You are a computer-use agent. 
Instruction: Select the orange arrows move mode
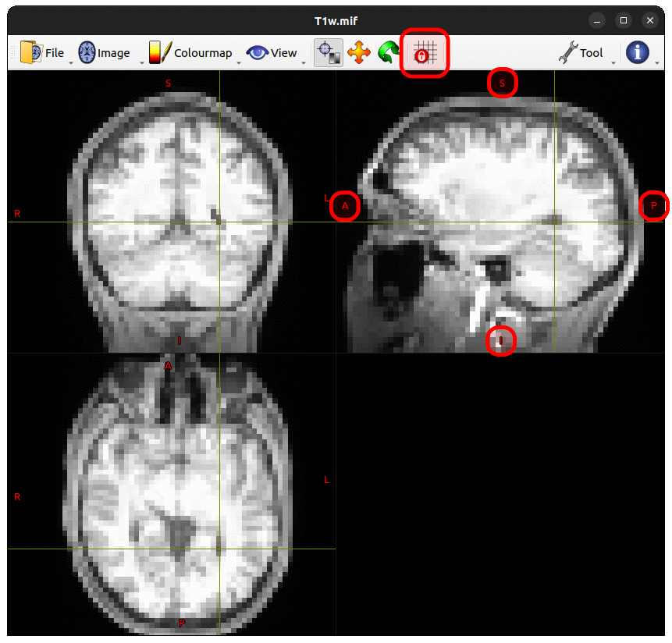tap(359, 53)
